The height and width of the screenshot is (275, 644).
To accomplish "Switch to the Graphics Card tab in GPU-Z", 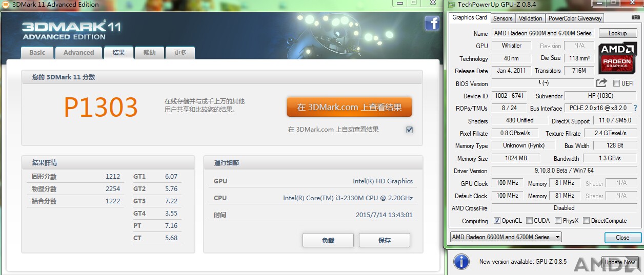I will [x=470, y=17].
